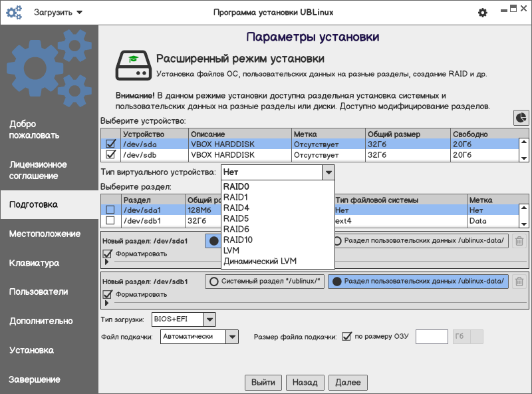Choose RAID4 from the dropdown list
The height and width of the screenshot is (394, 532).
tap(277, 208)
